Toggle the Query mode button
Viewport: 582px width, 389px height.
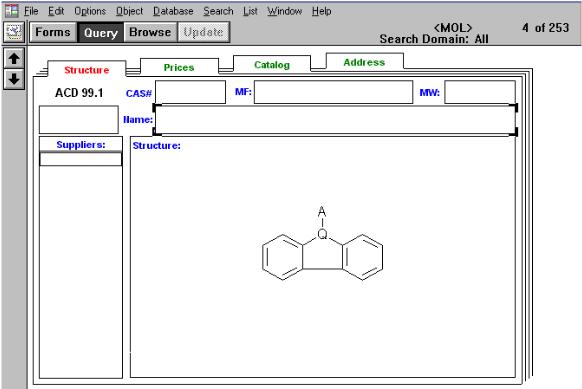tap(100, 32)
